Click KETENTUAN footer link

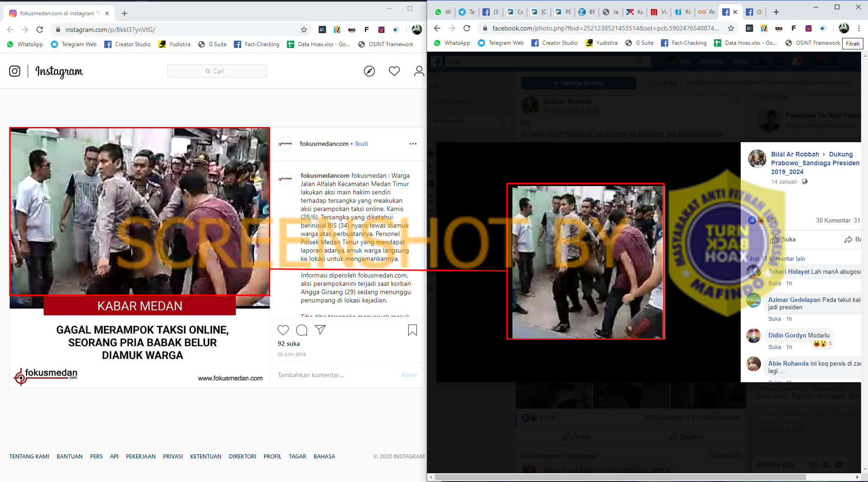pyautogui.click(x=206, y=456)
